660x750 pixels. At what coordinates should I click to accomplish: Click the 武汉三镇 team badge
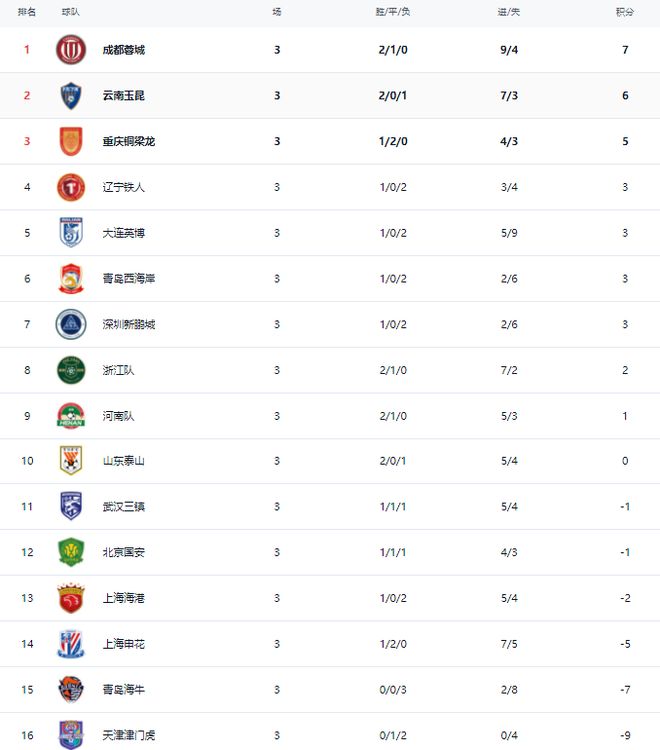coord(71,507)
